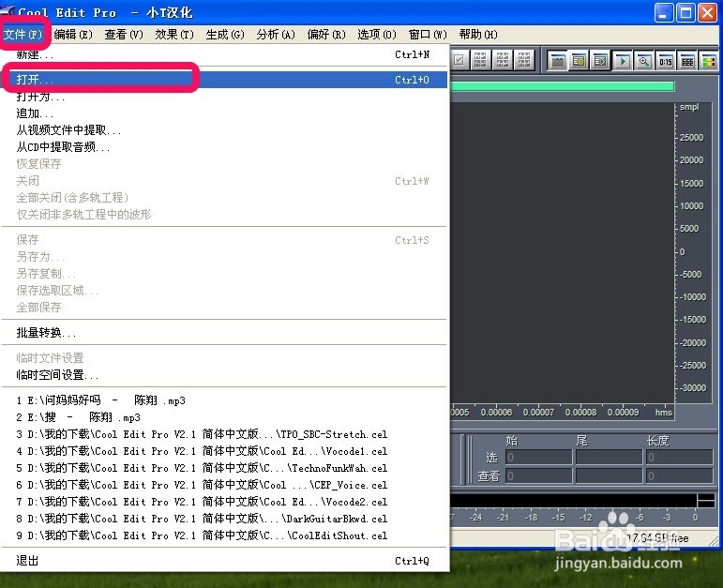Click the smpl amplitude ruler label

coord(689,107)
